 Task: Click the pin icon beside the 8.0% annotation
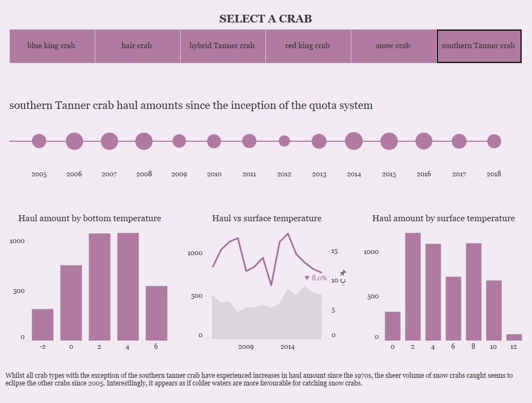[x=344, y=272]
